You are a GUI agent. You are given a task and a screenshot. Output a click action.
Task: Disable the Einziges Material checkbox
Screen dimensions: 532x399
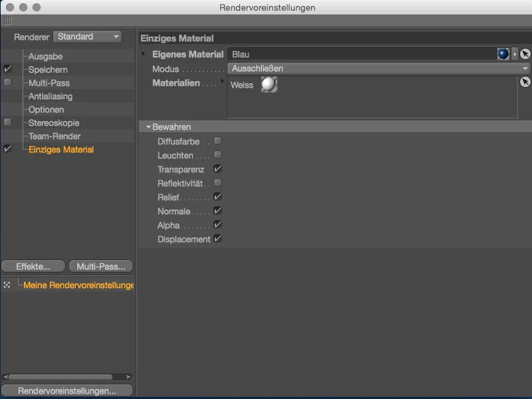coord(7,149)
